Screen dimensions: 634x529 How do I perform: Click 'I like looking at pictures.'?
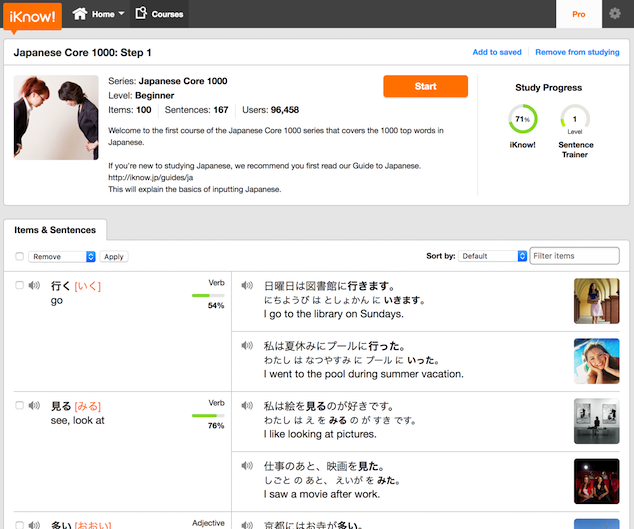[x=320, y=434]
